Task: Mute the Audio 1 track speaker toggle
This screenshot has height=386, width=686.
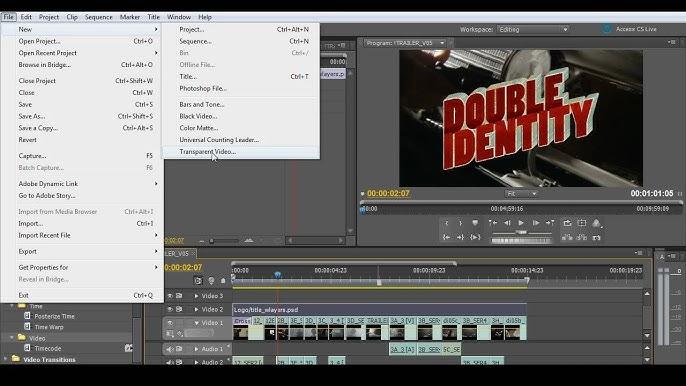Action: (x=170, y=349)
